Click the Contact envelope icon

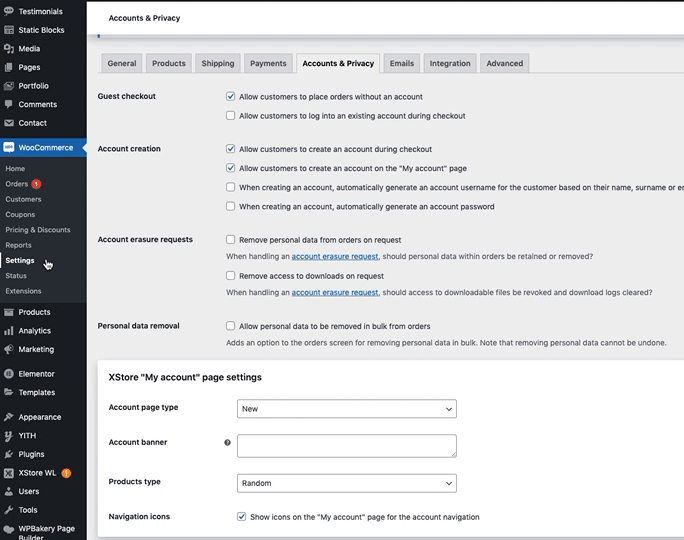[9, 123]
